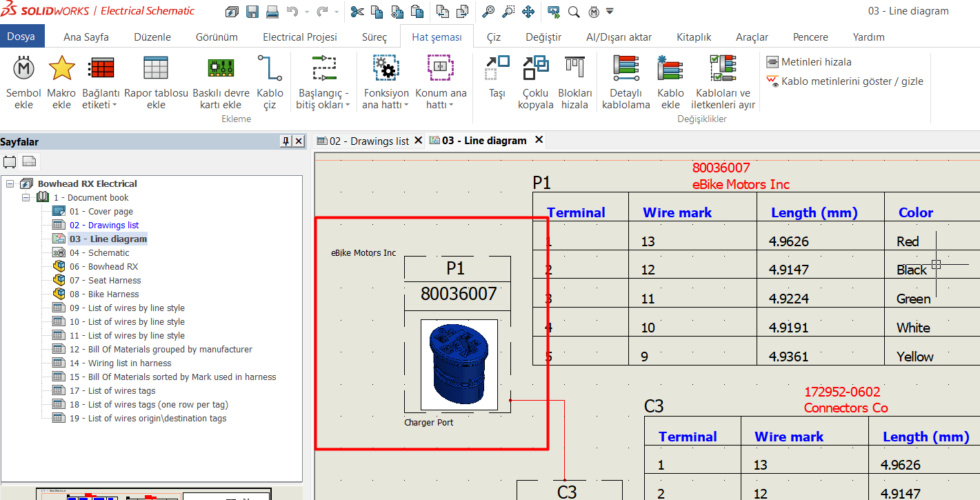This screenshot has width=980, height=500.
Task: Select 04 - Schematic in page tree
Action: 99,253
